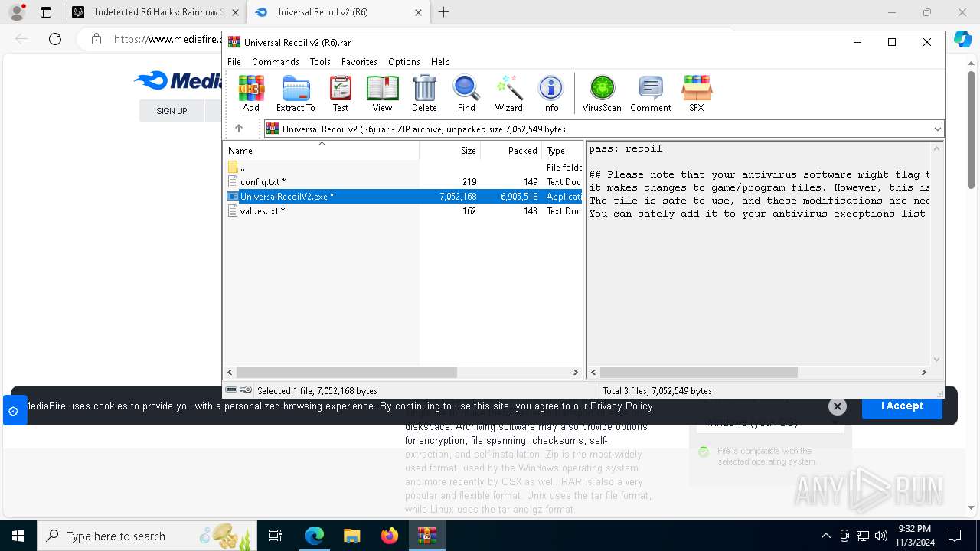Open the Find magnifier tool
This screenshot has width=980, height=551.
466,94
